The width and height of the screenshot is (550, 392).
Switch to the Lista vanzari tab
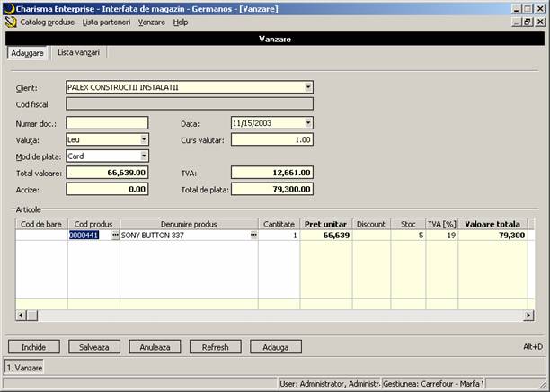point(78,53)
